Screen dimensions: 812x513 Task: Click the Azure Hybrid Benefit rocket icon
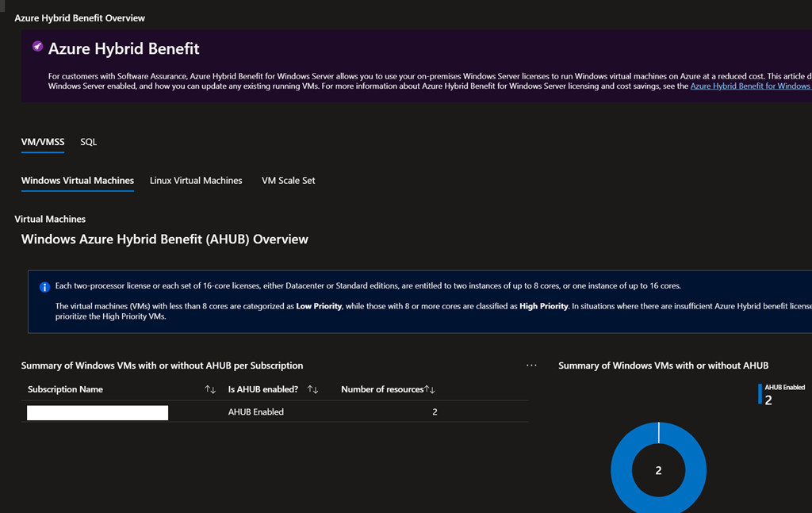pyautogui.click(x=37, y=46)
